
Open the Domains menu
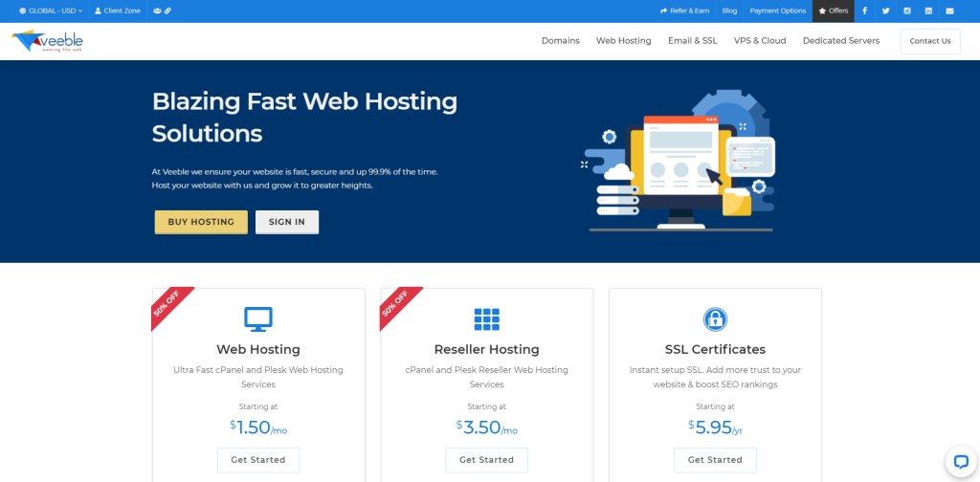[x=561, y=40]
